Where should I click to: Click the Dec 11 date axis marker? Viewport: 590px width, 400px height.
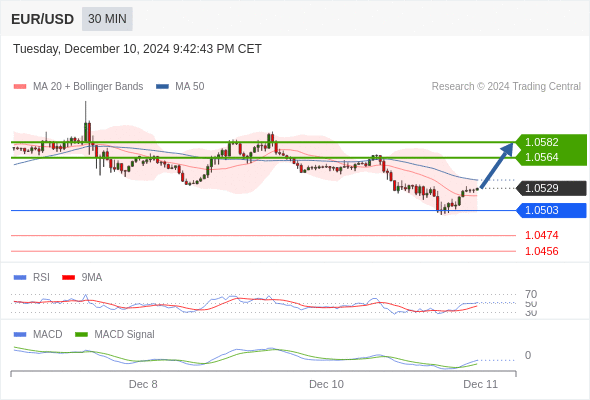pyautogui.click(x=481, y=384)
